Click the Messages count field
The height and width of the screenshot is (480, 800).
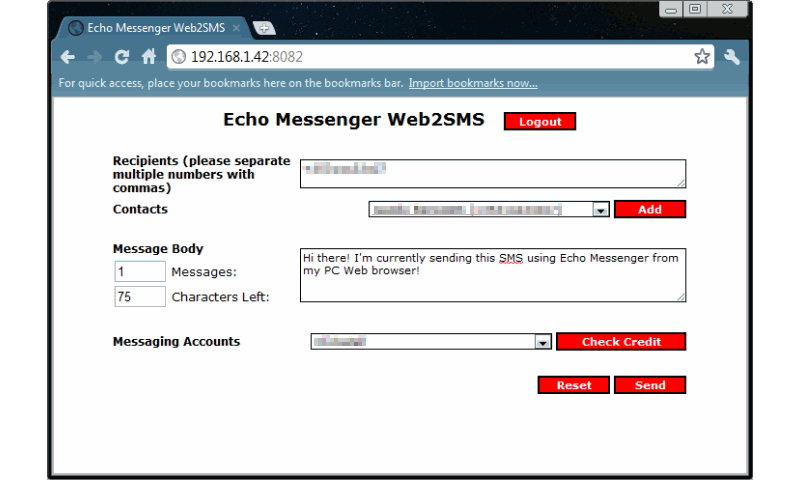coord(140,271)
